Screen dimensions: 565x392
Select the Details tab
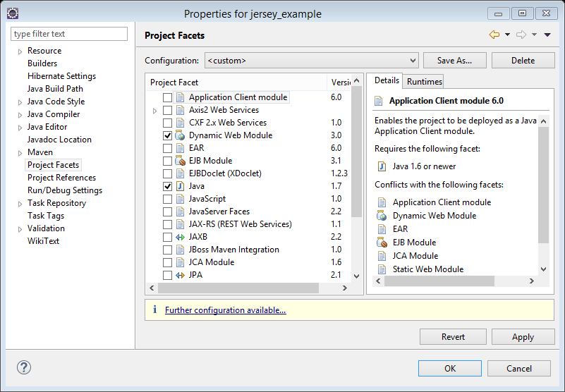coord(387,80)
